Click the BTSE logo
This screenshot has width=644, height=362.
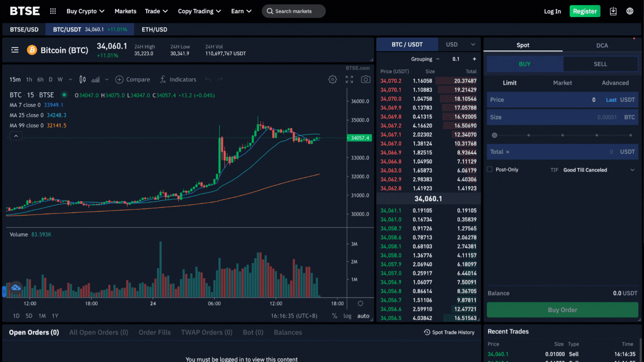coord(25,11)
